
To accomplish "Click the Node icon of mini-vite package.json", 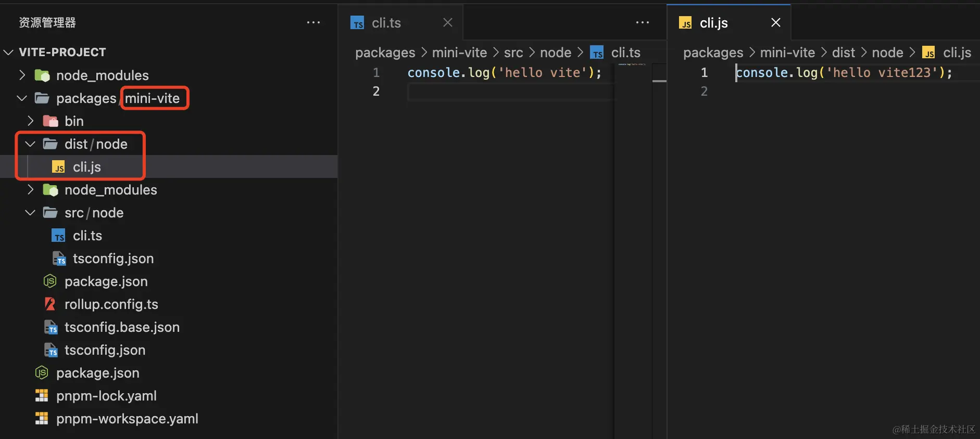I will pos(50,281).
